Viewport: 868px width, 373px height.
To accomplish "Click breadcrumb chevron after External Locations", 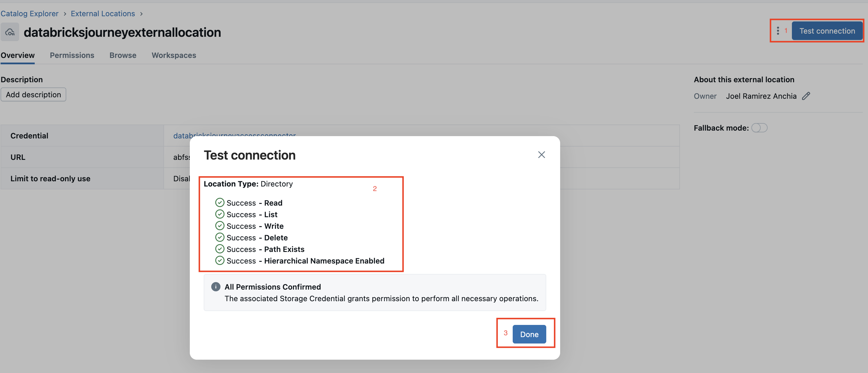I will [x=141, y=14].
